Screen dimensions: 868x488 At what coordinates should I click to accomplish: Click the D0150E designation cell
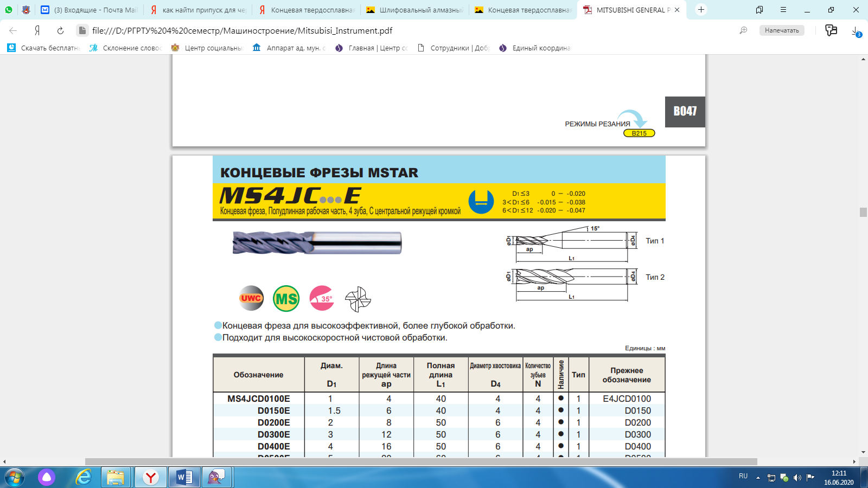click(x=274, y=410)
